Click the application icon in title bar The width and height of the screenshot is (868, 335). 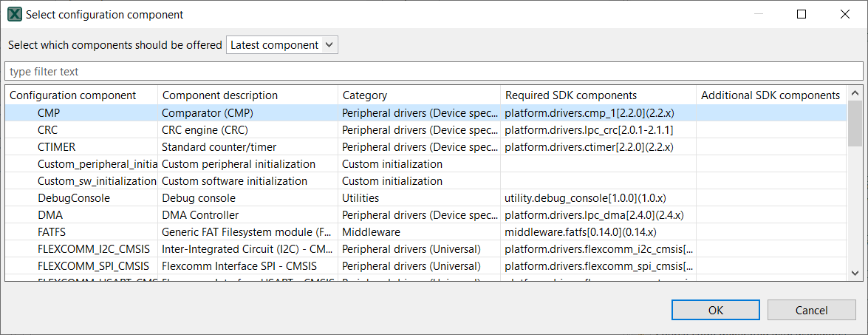(14, 14)
